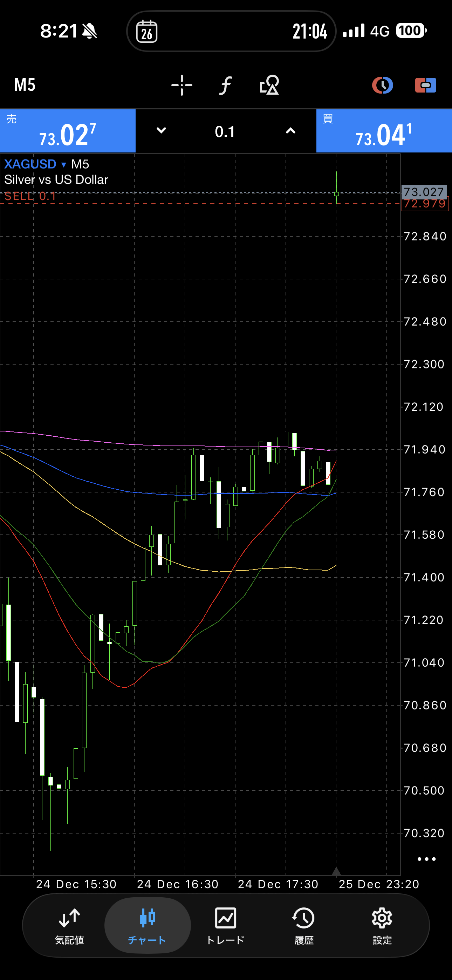The height and width of the screenshot is (980, 452).
Task: Tap the three-dot more options on chart
Action: pyautogui.click(x=426, y=859)
